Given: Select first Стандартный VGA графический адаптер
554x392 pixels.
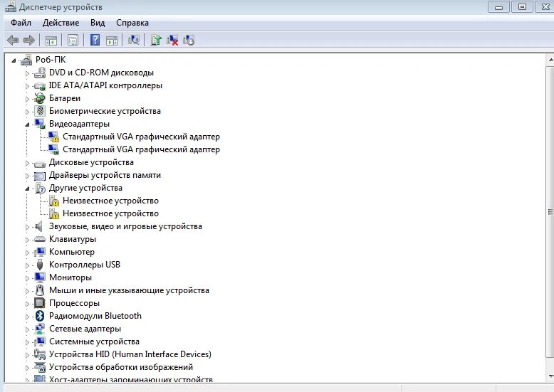Looking at the screenshot, I should (141, 137).
